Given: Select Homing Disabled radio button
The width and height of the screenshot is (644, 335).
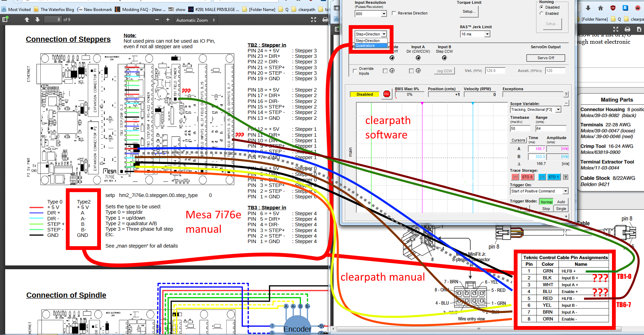Looking at the screenshot, I should 542,7.
